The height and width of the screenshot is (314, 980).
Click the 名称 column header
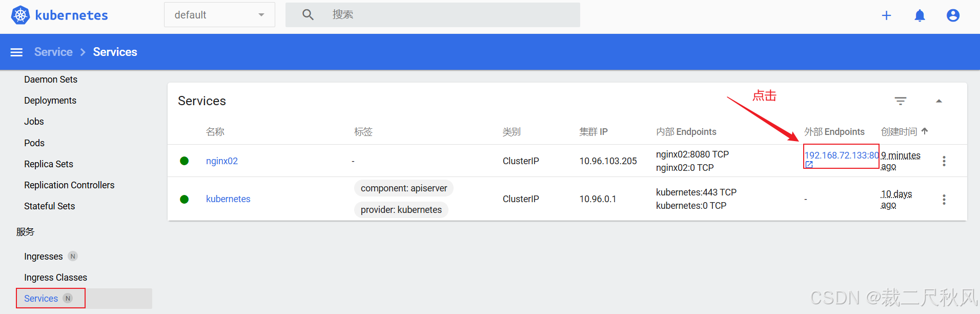(x=215, y=132)
